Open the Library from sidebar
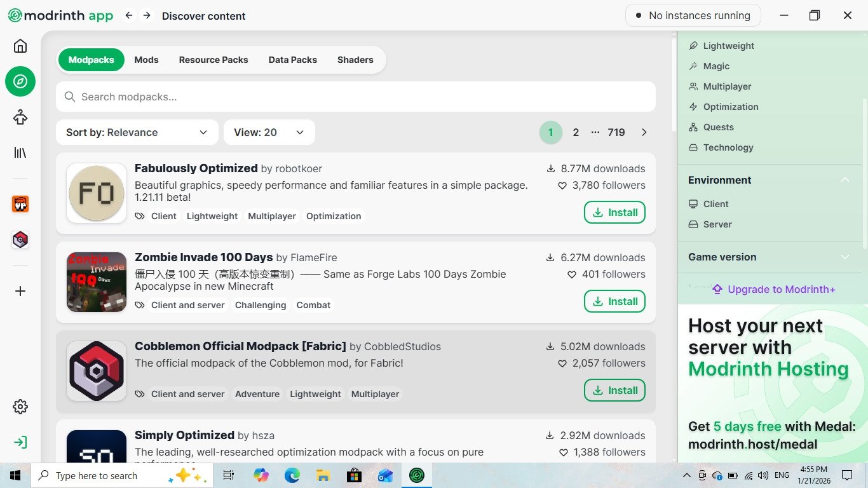This screenshot has height=488, width=868. [20, 152]
